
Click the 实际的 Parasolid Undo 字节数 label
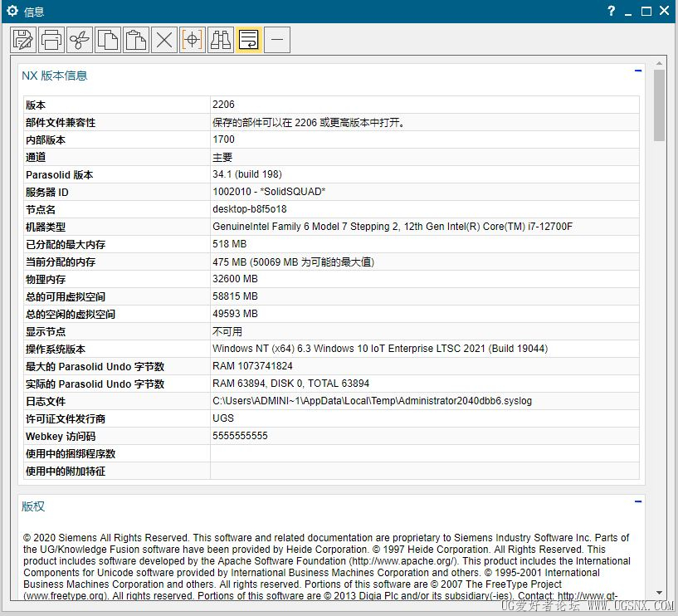[x=95, y=384]
